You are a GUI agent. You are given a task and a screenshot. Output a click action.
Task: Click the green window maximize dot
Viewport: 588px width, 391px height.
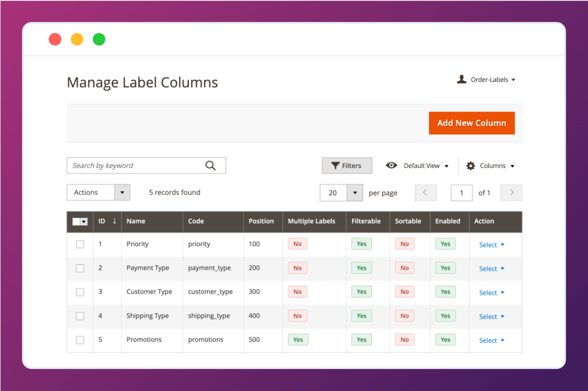99,39
